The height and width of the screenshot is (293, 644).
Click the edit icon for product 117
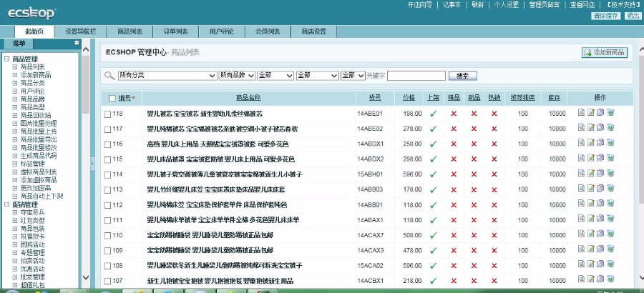[x=590, y=128]
